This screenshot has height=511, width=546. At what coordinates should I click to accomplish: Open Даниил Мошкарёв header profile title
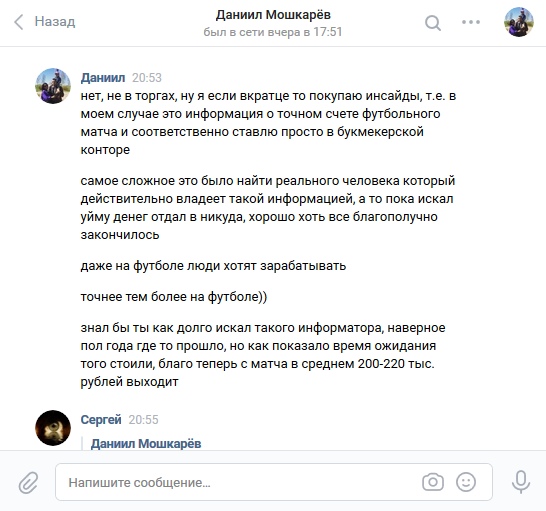tap(273, 15)
